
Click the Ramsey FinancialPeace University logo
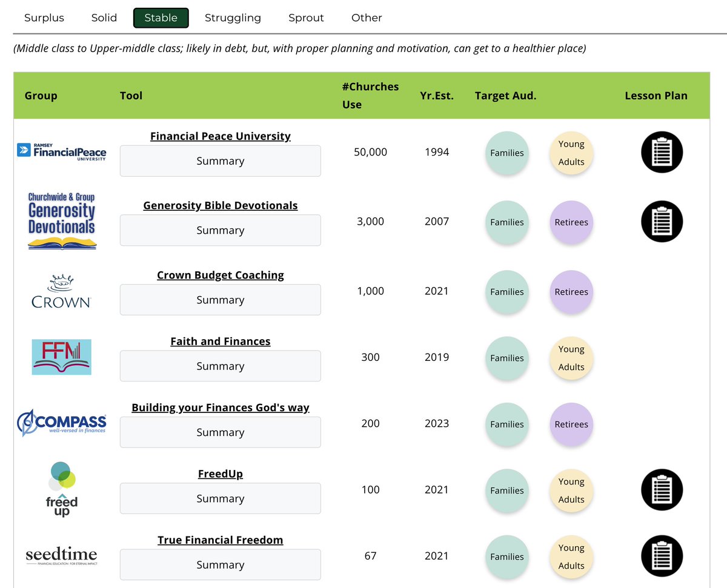click(61, 152)
